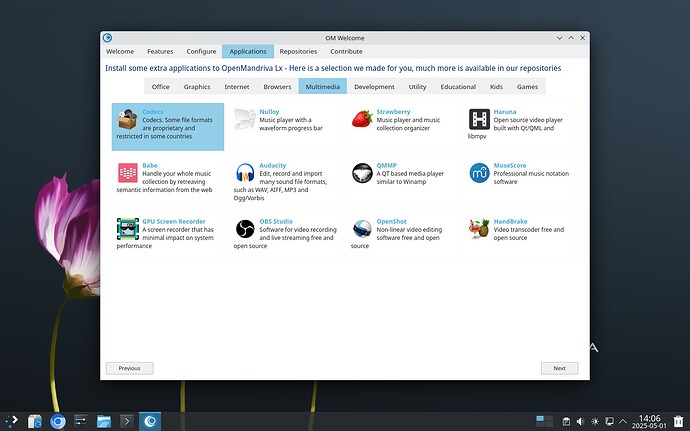Image resolution: width=690 pixels, height=431 pixels.
Task: Select the Audacity headphones icon
Action: [245, 173]
